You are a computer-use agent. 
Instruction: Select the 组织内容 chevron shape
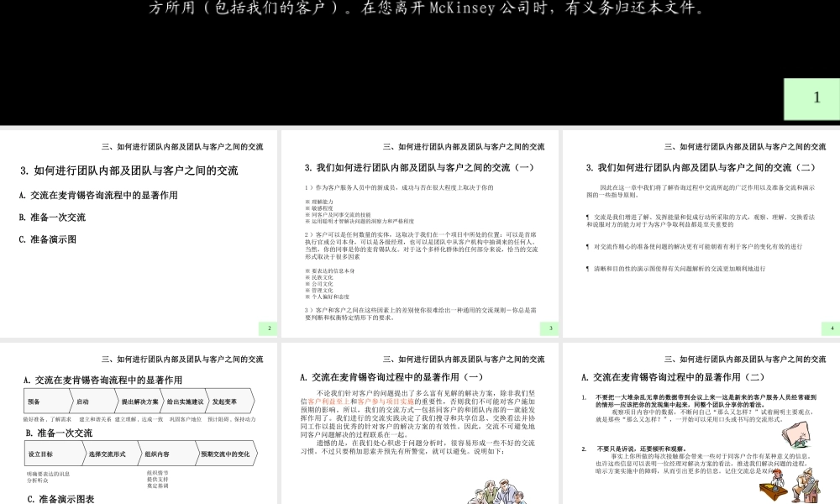[x=159, y=454]
